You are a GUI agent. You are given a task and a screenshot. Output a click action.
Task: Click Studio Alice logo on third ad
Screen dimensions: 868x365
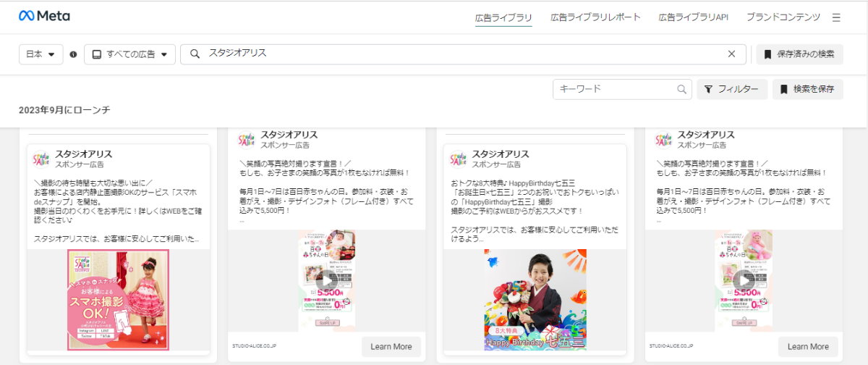(459, 159)
